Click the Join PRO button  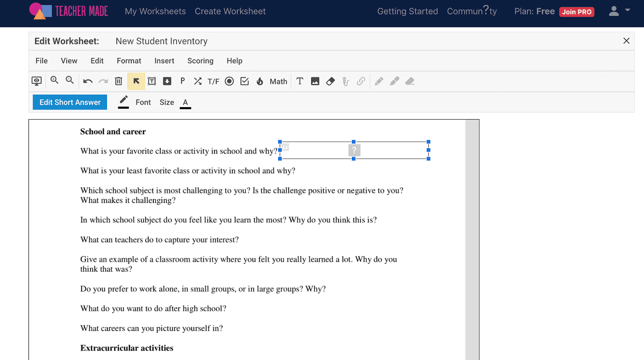click(576, 12)
